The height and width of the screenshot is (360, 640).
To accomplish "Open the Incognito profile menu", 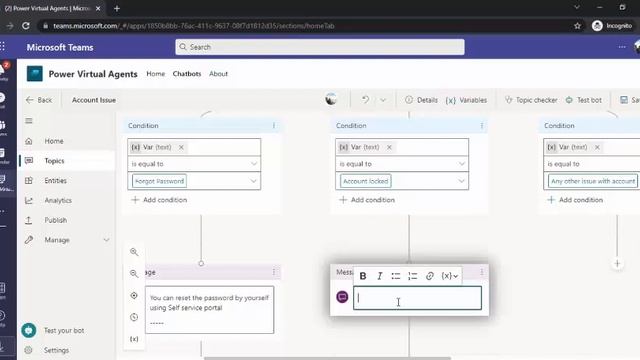I will point(612,26).
